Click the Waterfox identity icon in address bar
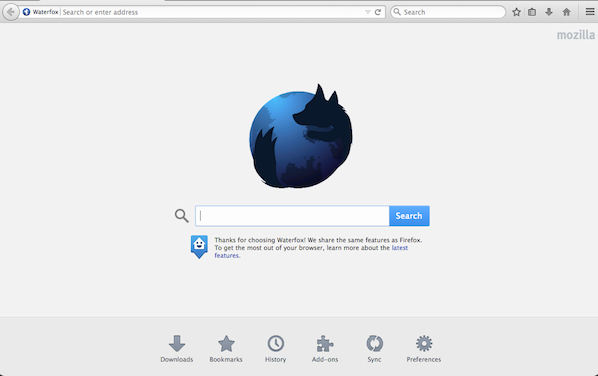 pos(26,12)
